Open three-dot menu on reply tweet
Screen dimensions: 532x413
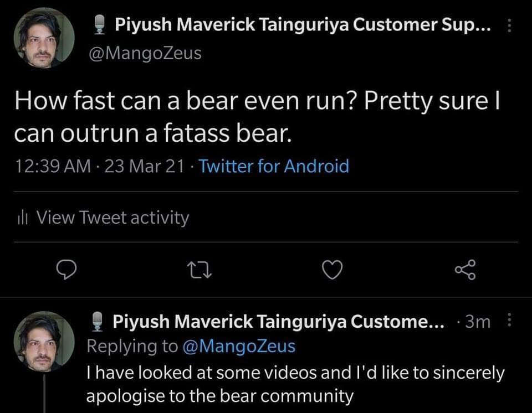510,321
